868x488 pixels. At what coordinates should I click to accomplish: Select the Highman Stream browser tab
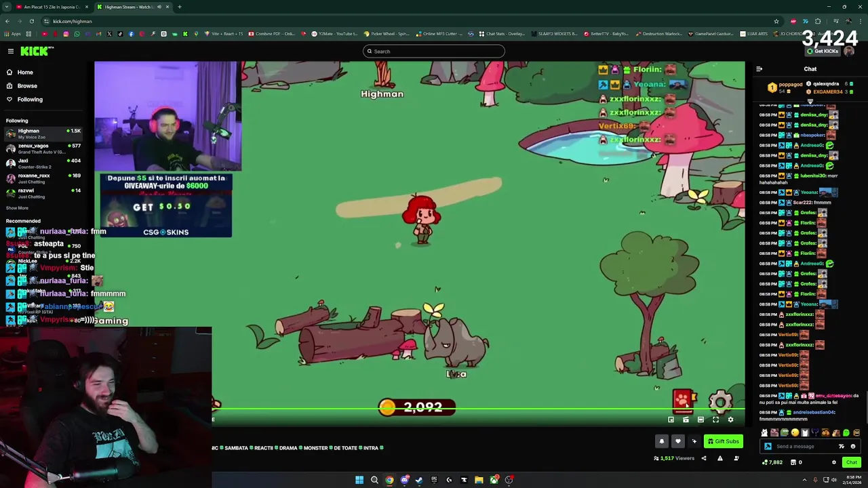coord(132,7)
